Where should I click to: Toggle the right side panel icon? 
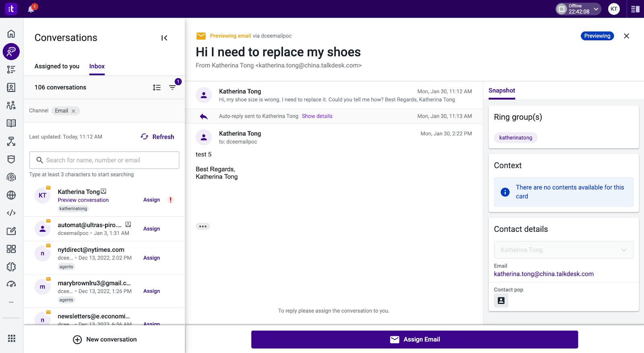635,9
